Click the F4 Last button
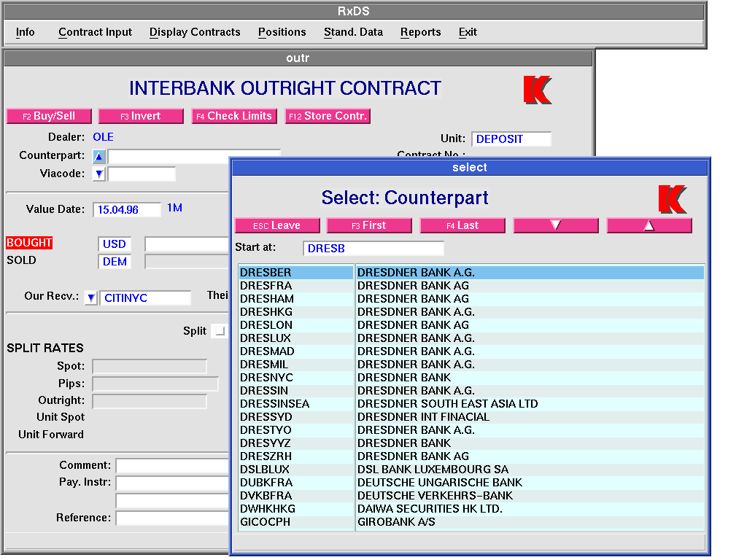Image resolution: width=747 pixels, height=560 pixels. coord(462,225)
